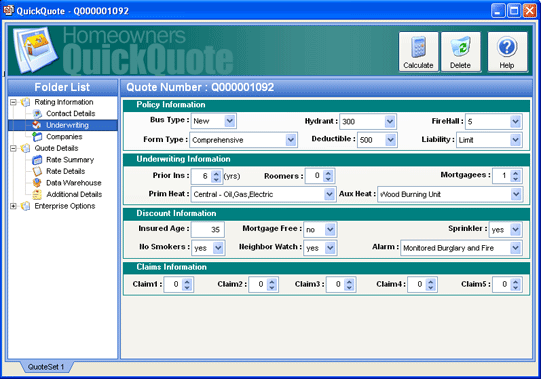Increase the Claim2 stepper value
Screen dimensions: 541x379
(x=272, y=282)
